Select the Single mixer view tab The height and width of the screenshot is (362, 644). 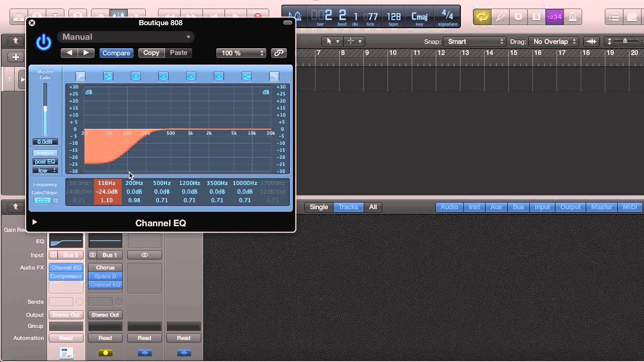click(x=319, y=207)
